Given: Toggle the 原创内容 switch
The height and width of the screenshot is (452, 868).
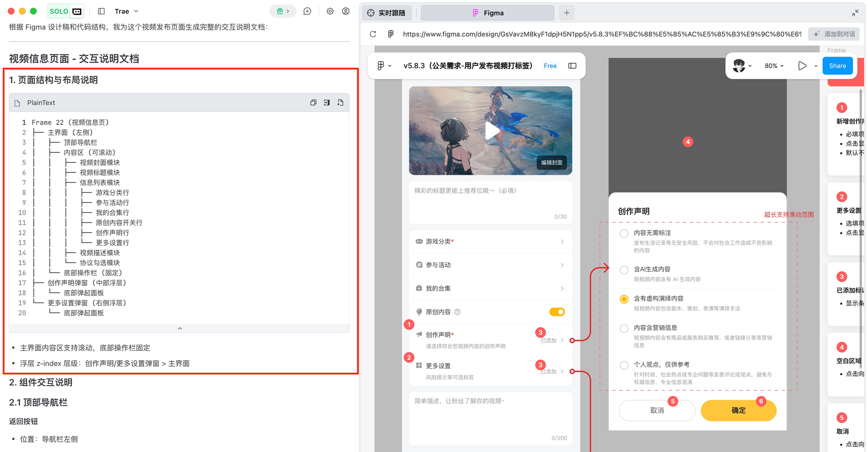Looking at the screenshot, I should (557, 312).
